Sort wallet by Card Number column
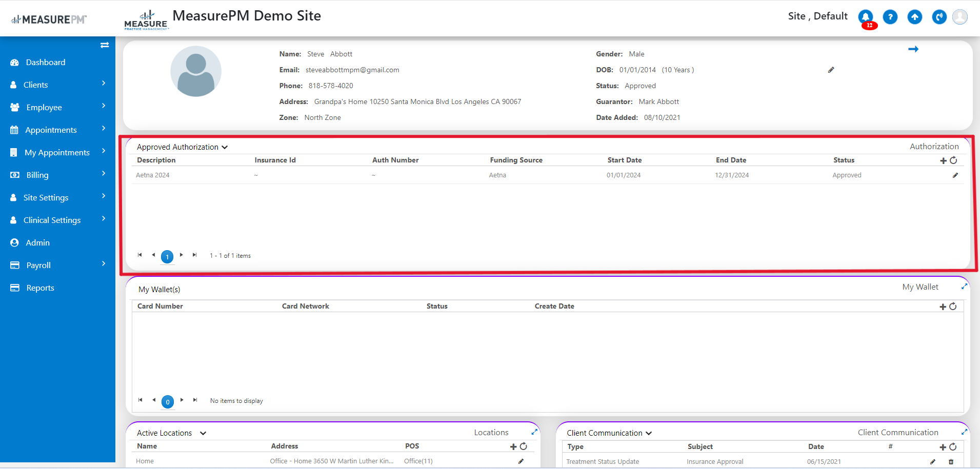The width and height of the screenshot is (980, 469). (x=160, y=307)
